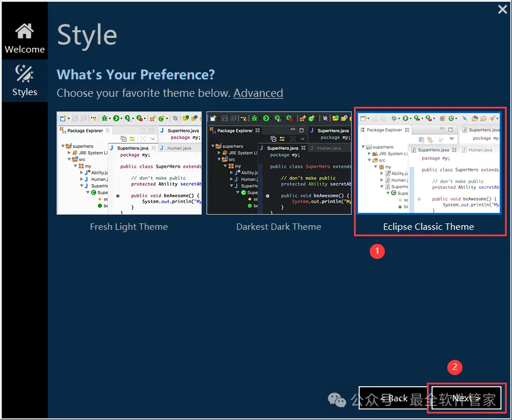The image size is (512, 420).
Task: Click the moon and sun Styles icon
Action: click(x=24, y=73)
